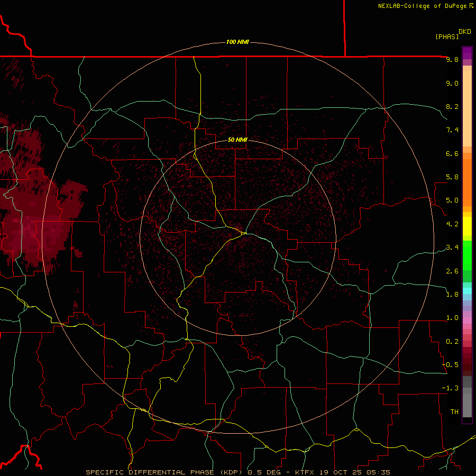The image size is (476, 476).
Task: Click the [PHAS] label
Action: point(447,36)
